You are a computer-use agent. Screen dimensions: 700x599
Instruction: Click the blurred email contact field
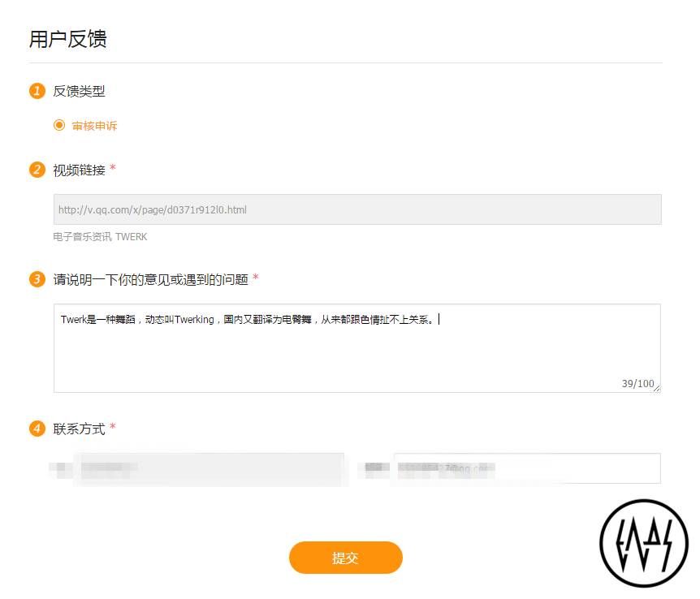[x=527, y=468]
